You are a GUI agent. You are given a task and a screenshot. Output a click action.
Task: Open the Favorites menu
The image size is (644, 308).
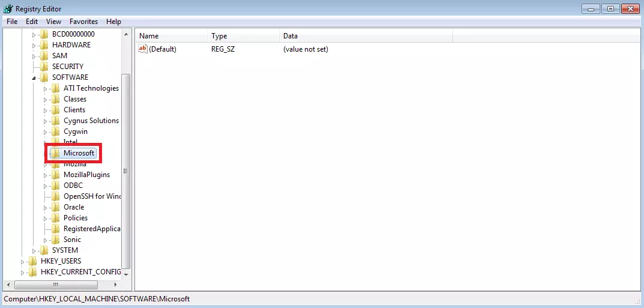pos(84,22)
